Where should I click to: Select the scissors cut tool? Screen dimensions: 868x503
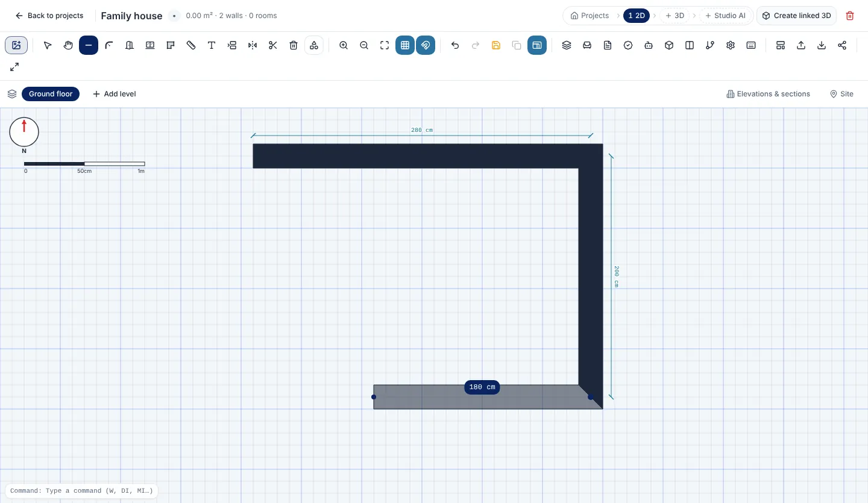273,45
